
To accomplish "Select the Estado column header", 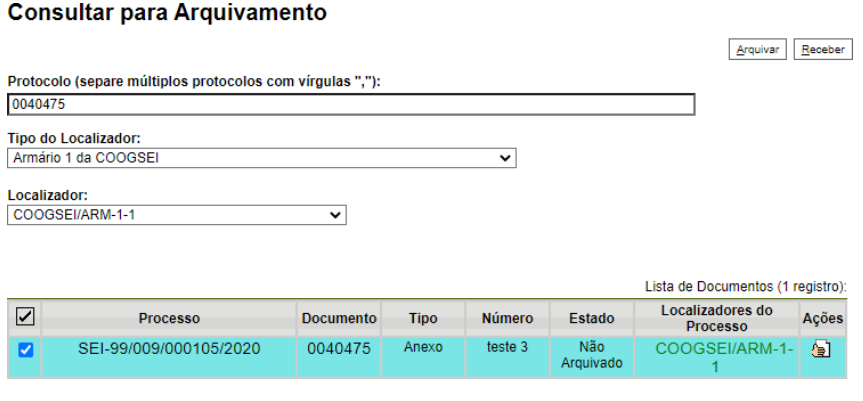I will point(591,318).
